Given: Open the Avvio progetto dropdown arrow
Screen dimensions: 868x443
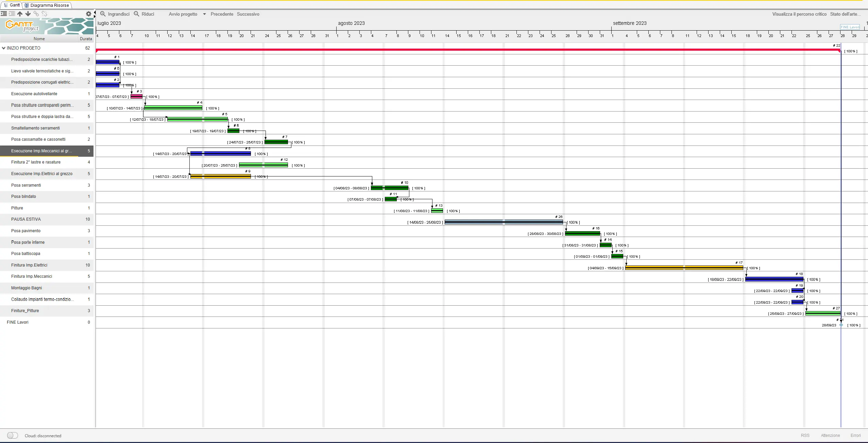Looking at the screenshot, I should (204, 14).
